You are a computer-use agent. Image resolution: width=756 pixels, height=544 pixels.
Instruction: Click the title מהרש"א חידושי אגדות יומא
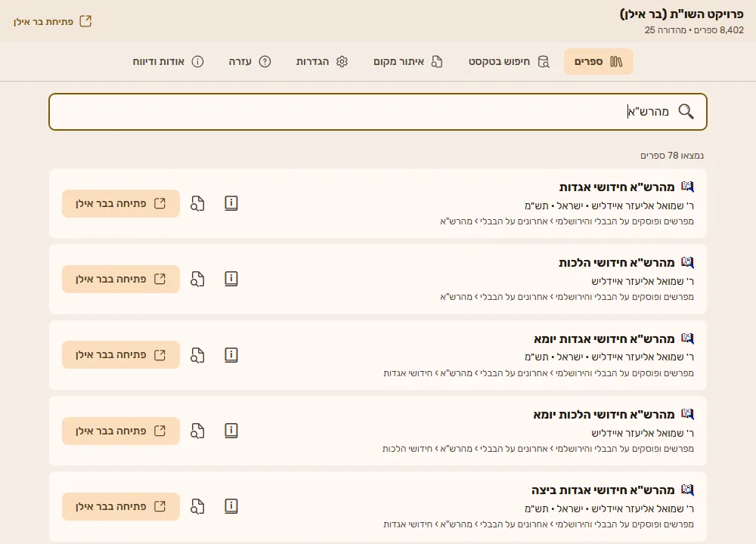(x=604, y=338)
